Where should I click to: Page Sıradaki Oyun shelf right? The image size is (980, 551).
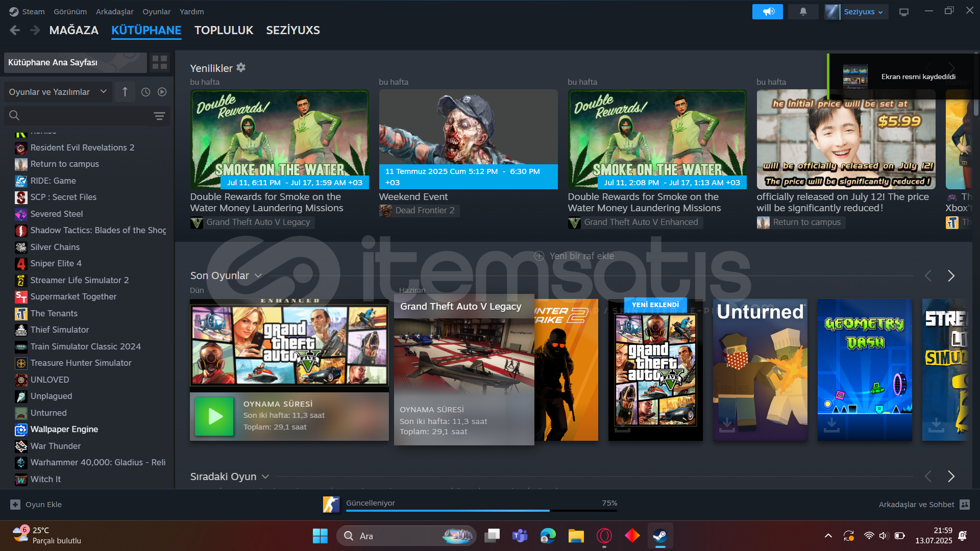coord(951,477)
